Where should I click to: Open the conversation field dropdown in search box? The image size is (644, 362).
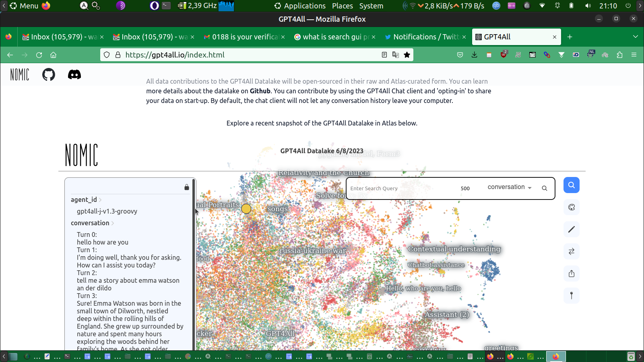510,187
